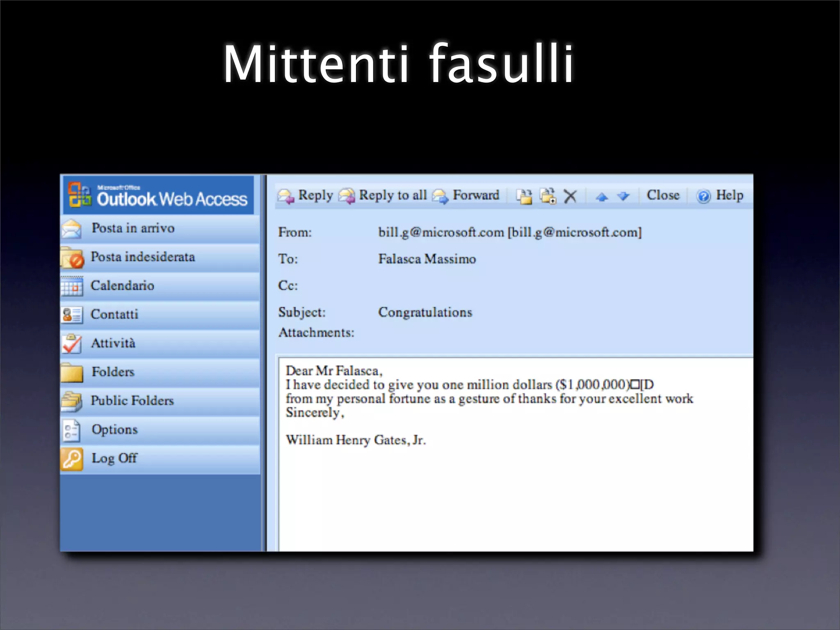The width and height of the screenshot is (840, 630).
Task: Go to next message with down arrow
Action: coord(623,197)
